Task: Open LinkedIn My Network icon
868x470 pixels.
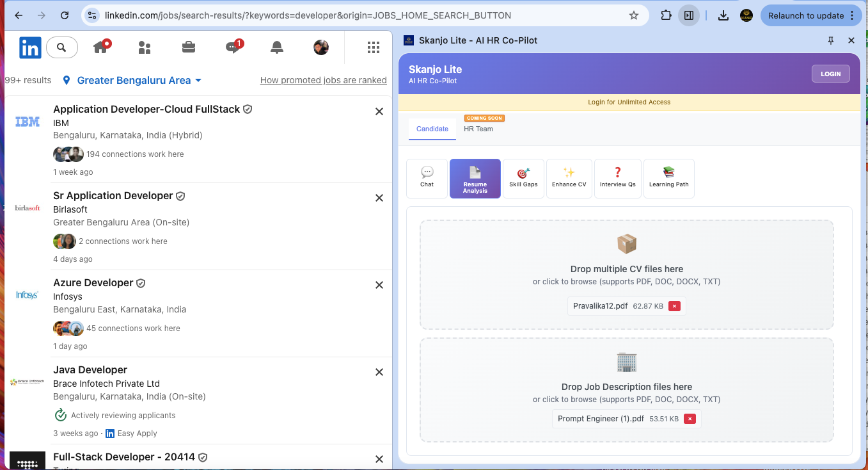Action: click(145, 47)
